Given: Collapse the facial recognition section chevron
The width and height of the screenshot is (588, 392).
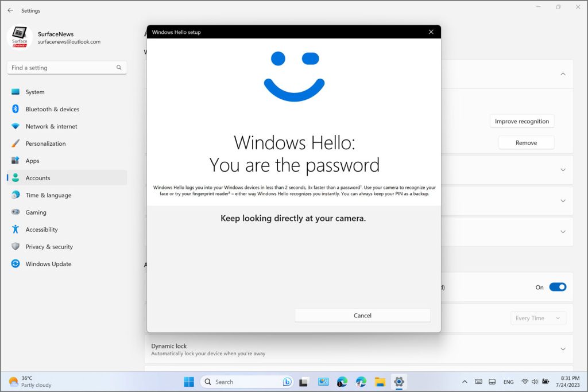Looking at the screenshot, I should (x=563, y=74).
